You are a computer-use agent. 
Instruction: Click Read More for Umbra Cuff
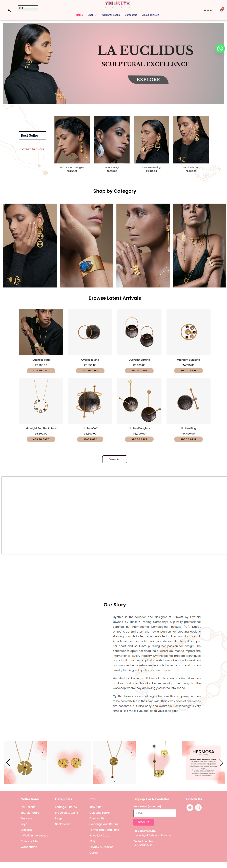(x=90, y=439)
